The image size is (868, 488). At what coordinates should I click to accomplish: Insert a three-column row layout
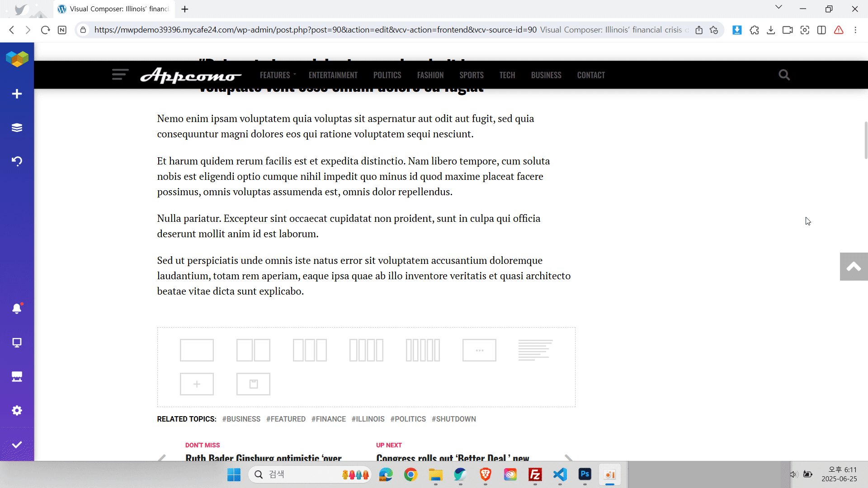pyautogui.click(x=310, y=350)
